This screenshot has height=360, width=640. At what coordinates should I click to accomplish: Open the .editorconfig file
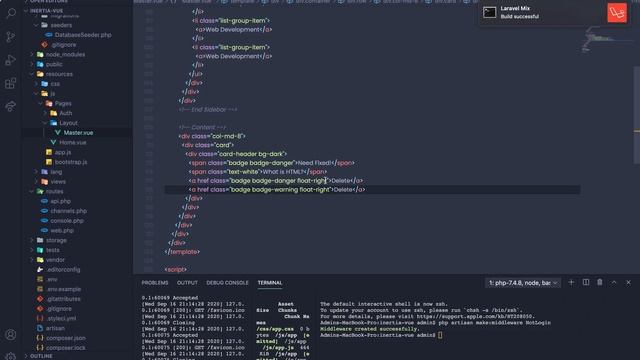pyautogui.click(x=63, y=270)
